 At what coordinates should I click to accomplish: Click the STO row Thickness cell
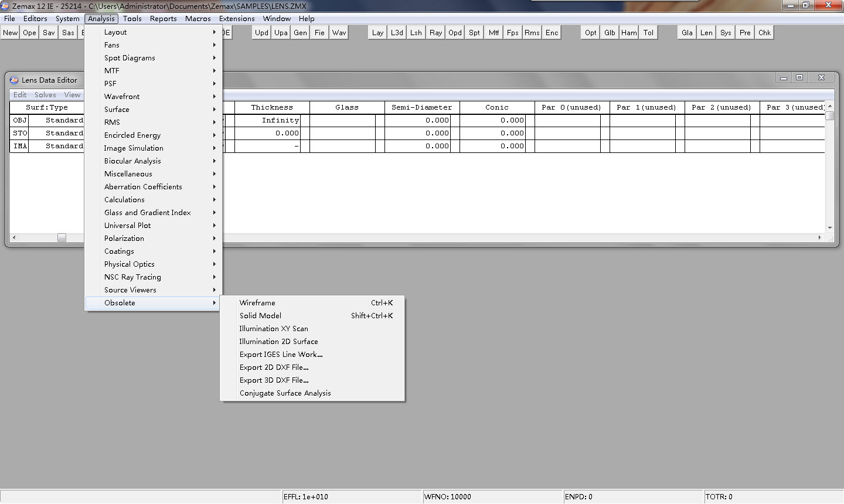[x=268, y=133]
